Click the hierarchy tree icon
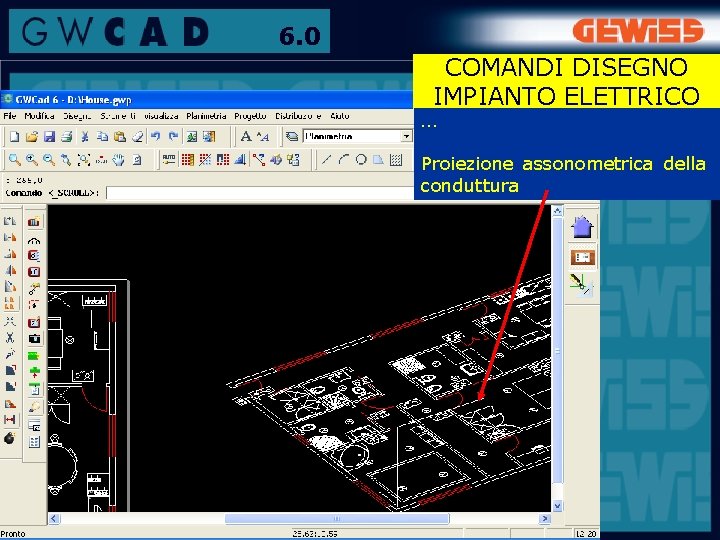720x540 pixels. (x=293, y=159)
